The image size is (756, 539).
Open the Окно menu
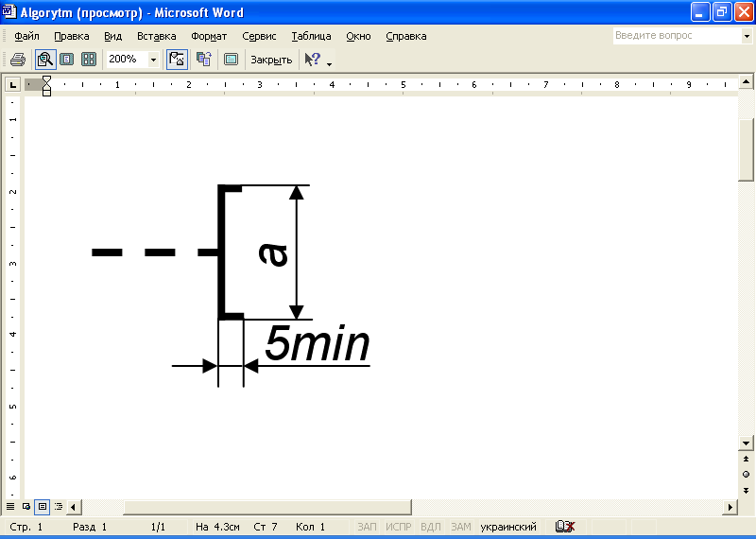coord(358,36)
